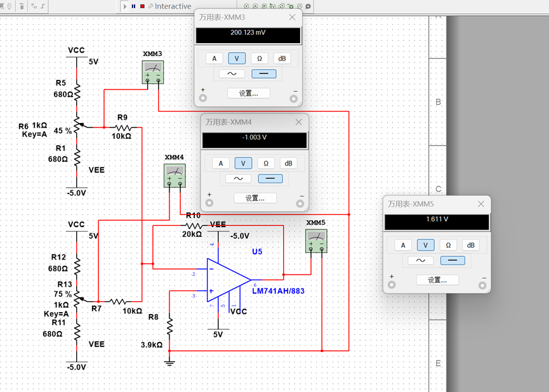The width and height of the screenshot is (549, 392).
Task: Stop the simulation with red square
Action: coord(142,6)
